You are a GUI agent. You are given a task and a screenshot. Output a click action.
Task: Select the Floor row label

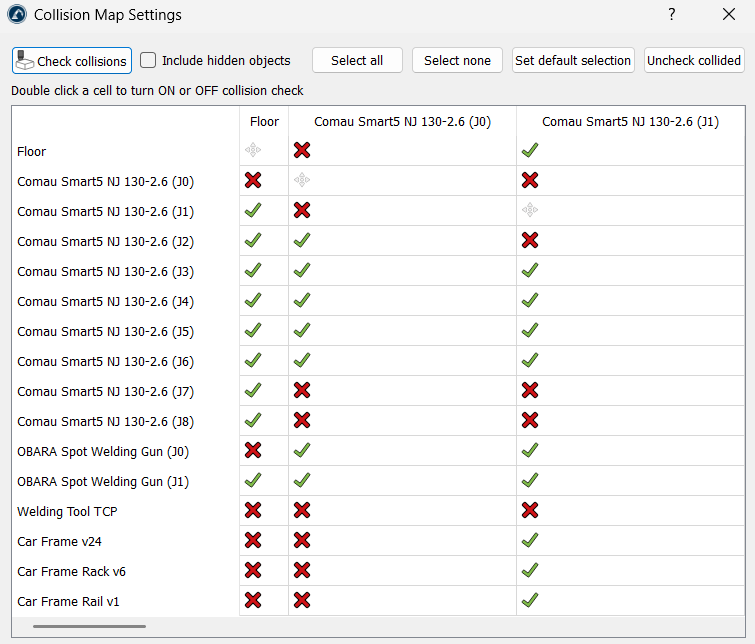click(31, 151)
